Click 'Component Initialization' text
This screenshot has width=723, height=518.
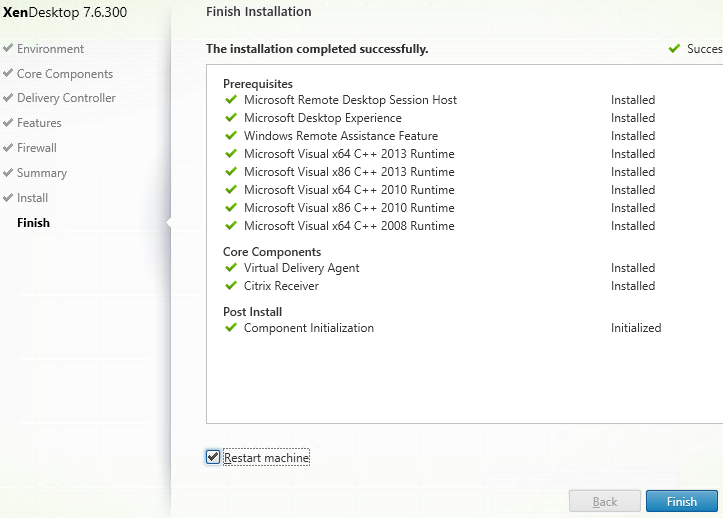click(x=309, y=327)
